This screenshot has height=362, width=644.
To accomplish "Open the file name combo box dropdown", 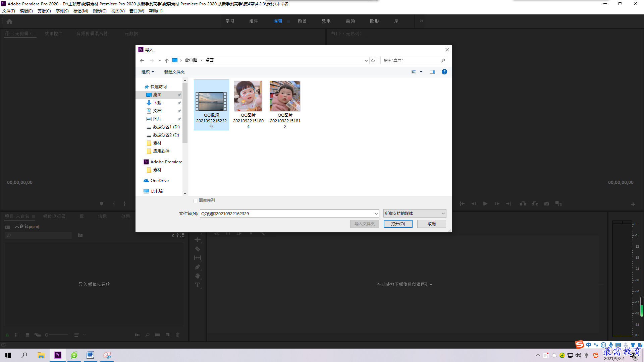I will (376, 214).
